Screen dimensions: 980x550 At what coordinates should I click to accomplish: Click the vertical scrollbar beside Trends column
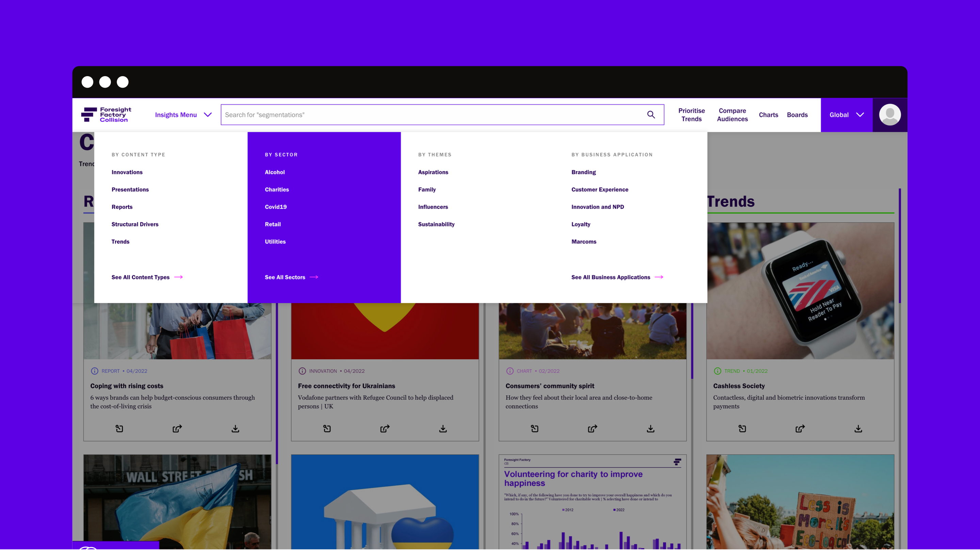(899, 245)
